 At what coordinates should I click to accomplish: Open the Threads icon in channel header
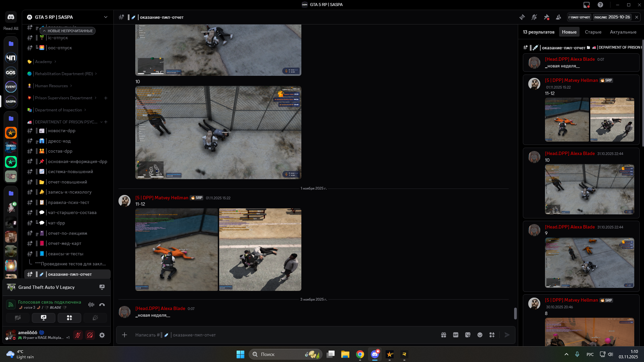(x=522, y=17)
